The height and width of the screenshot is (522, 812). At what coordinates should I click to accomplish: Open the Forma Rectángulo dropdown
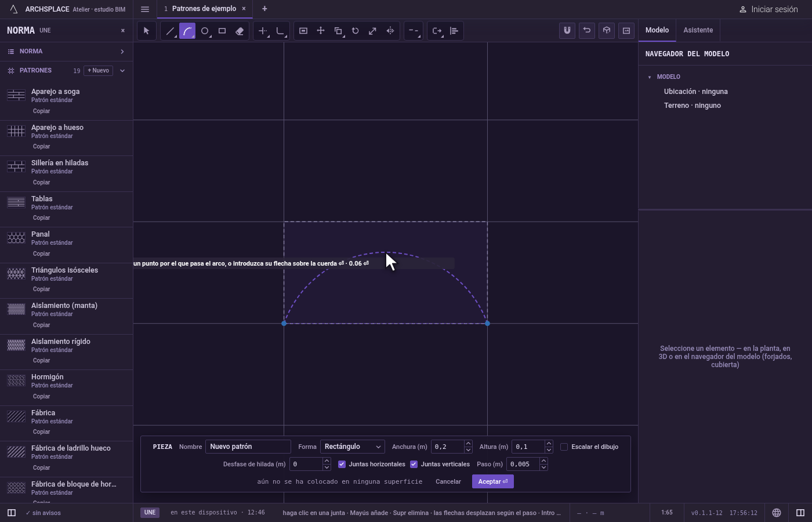click(353, 447)
